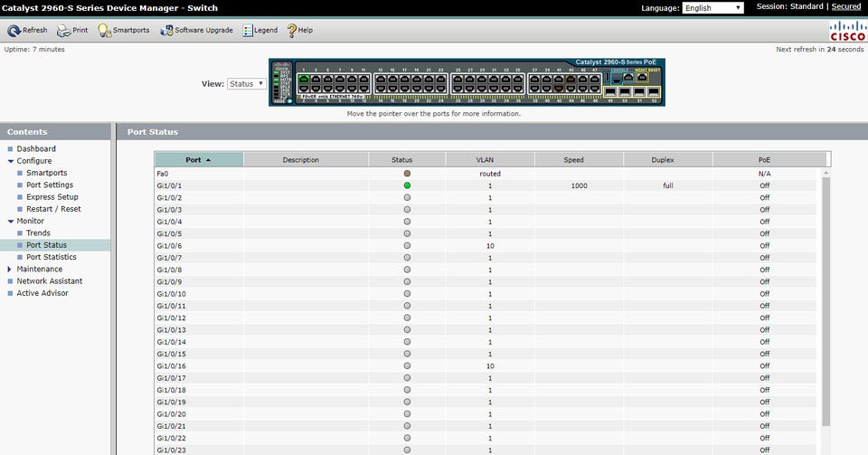868x455 pixels.
Task: Click the green status indicator for Gi1/0/1
Action: click(407, 185)
